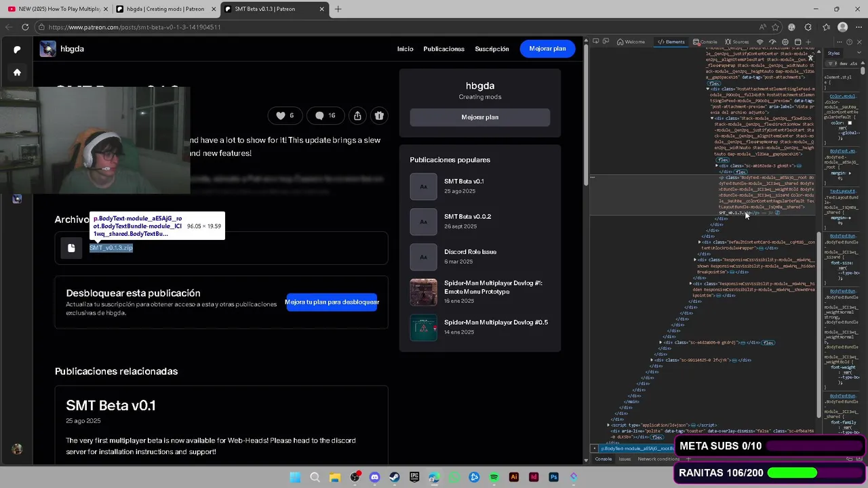Open the browser profile avatar icon
Screen dimensions: 868x488
coord(842,27)
